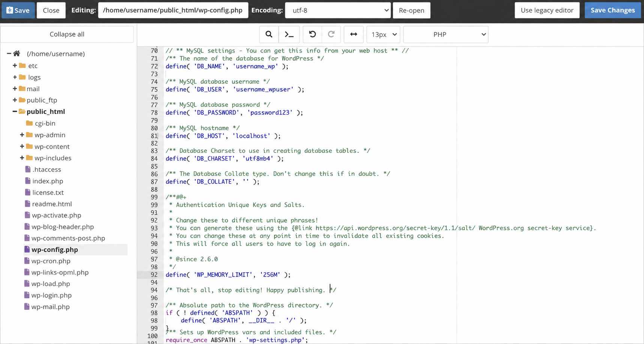The height and width of the screenshot is (344, 644).
Task: Collapse the public_html folder
Action: [x=15, y=112]
